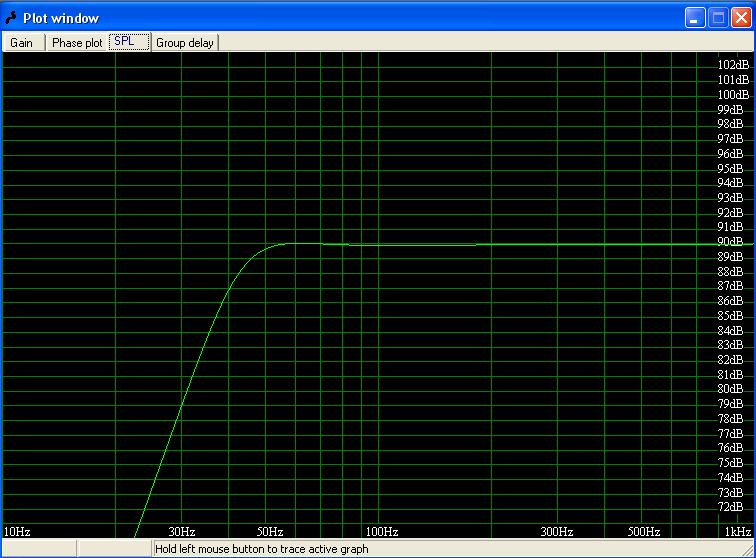Click the 10Hz frequency label
Image resolution: width=756 pixels, height=558 pixels.
click(17, 531)
